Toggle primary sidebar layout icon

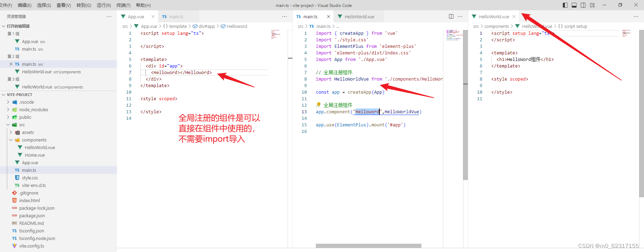[x=565, y=5]
